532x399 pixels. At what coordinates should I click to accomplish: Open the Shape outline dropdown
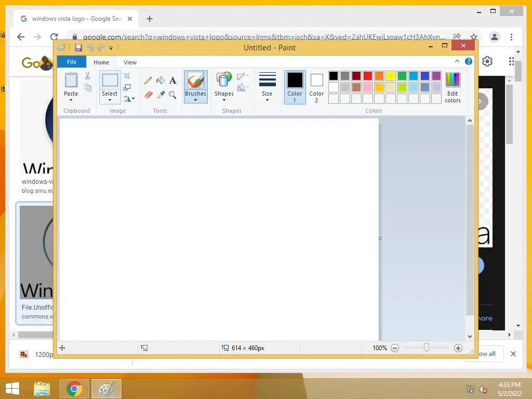point(243,76)
